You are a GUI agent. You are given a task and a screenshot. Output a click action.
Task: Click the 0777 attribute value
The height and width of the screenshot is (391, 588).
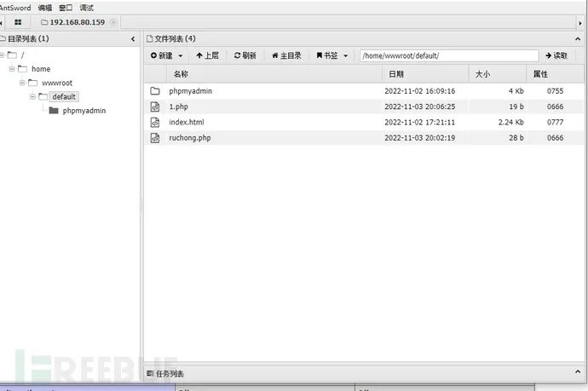pyautogui.click(x=555, y=122)
